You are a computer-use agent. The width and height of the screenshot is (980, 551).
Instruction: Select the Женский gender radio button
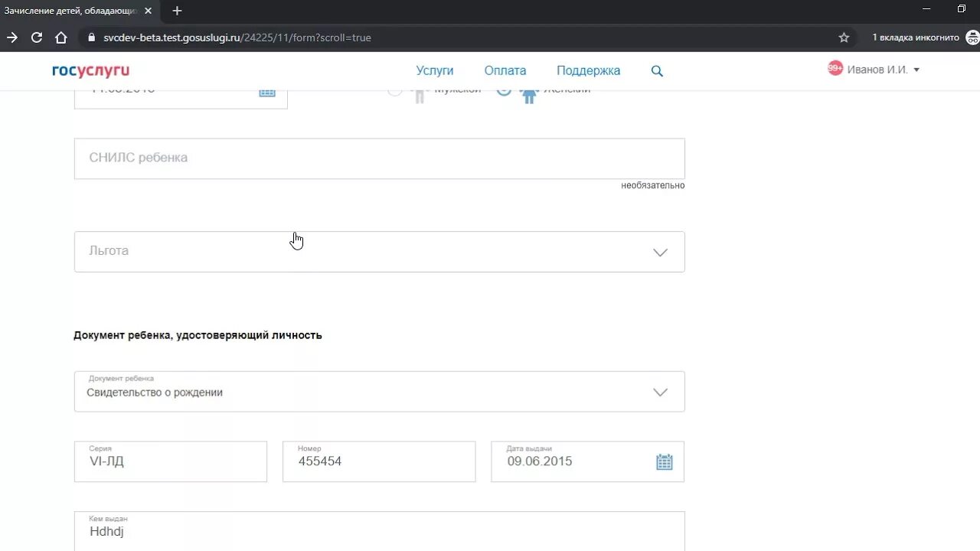pyautogui.click(x=503, y=92)
